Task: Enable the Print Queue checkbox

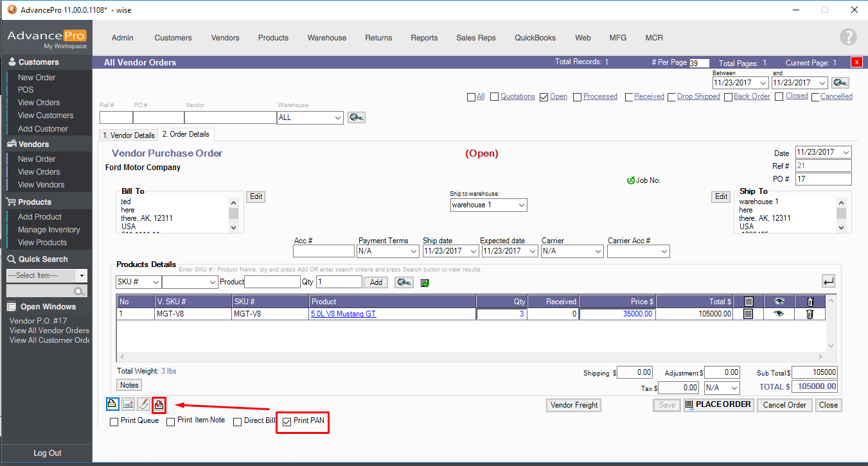Action: tap(114, 422)
